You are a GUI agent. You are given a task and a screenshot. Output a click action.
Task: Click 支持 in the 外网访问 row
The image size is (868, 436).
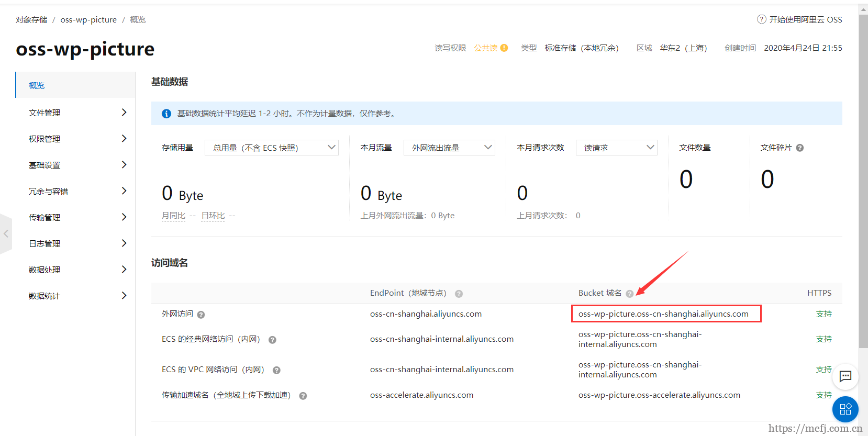click(x=824, y=314)
